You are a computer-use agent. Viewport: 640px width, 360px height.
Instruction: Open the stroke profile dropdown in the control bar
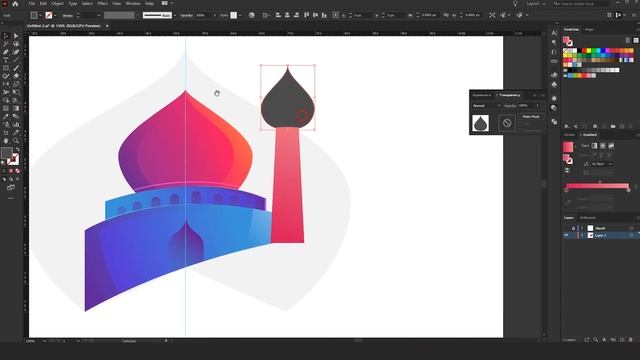coord(175,15)
